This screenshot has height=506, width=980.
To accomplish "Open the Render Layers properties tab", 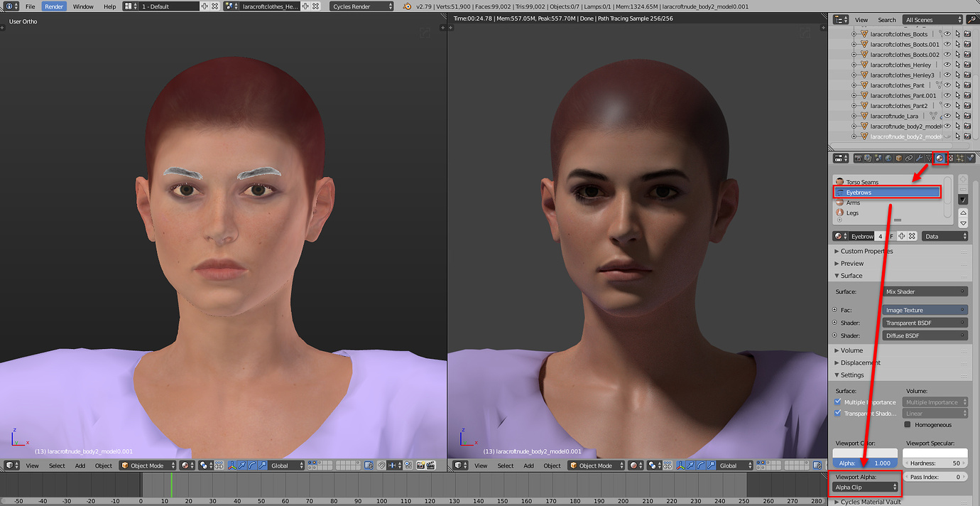I will coord(868,158).
